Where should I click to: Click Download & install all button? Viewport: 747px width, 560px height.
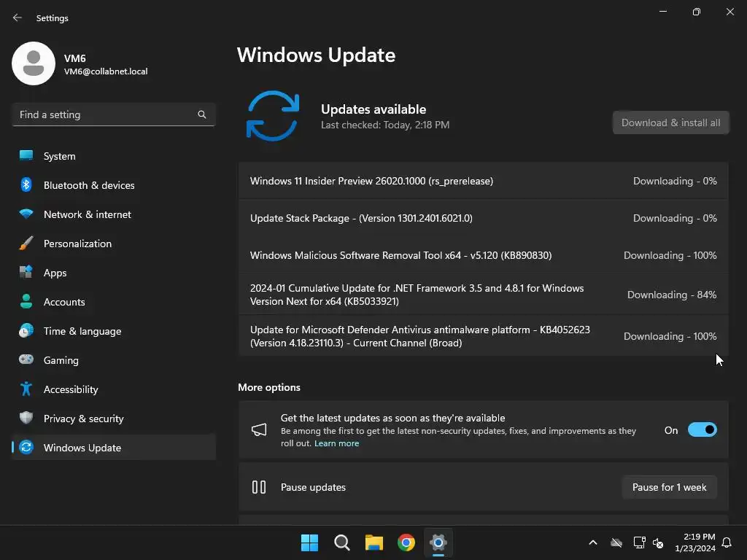click(671, 122)
